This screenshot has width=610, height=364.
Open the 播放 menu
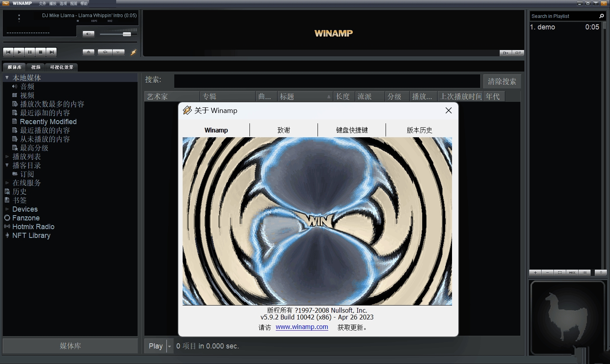tap(53, 4)
